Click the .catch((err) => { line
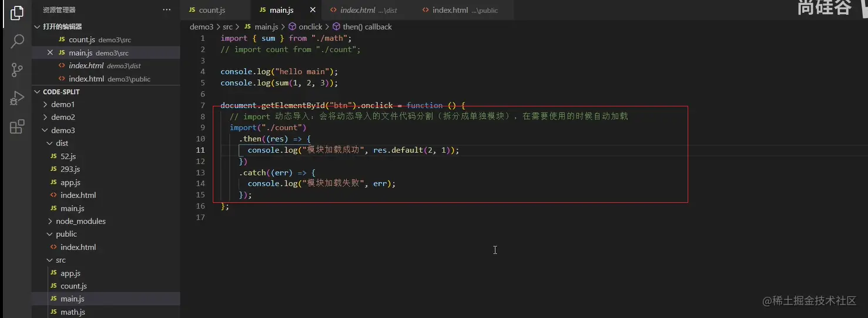This screenshot has height=318, width=868. pos(277,172)
